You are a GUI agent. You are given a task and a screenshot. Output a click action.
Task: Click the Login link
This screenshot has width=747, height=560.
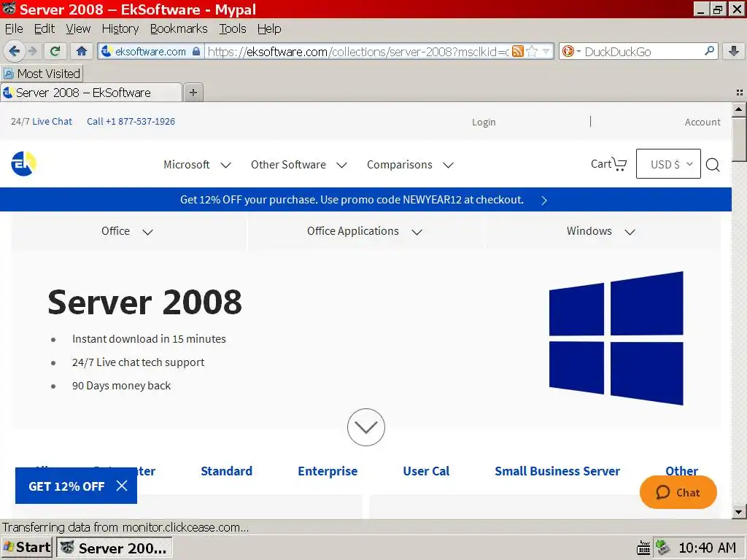pyautogui.click(x=484, y=122)
